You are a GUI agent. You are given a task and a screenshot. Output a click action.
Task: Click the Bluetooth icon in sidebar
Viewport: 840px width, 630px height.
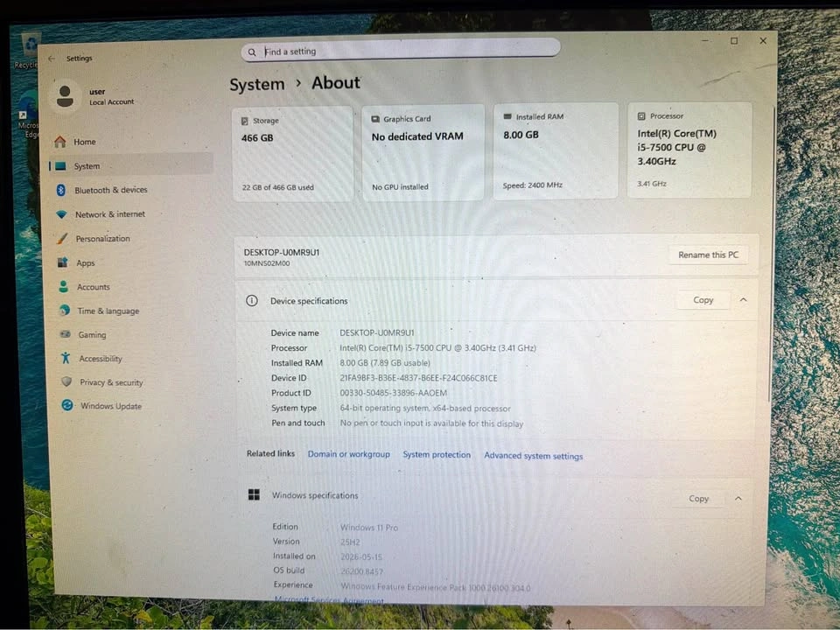tap(61, 190)
